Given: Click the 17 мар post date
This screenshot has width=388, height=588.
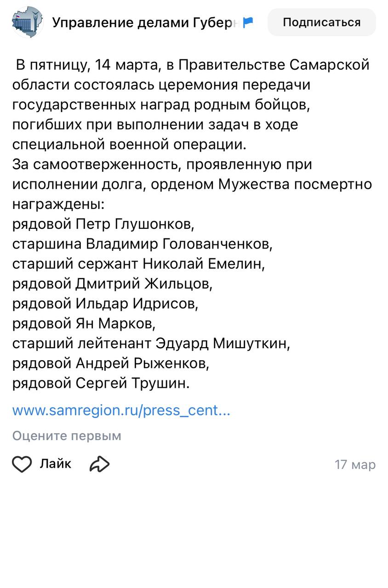Looking at the screenshot, I should tap(355, 464).
